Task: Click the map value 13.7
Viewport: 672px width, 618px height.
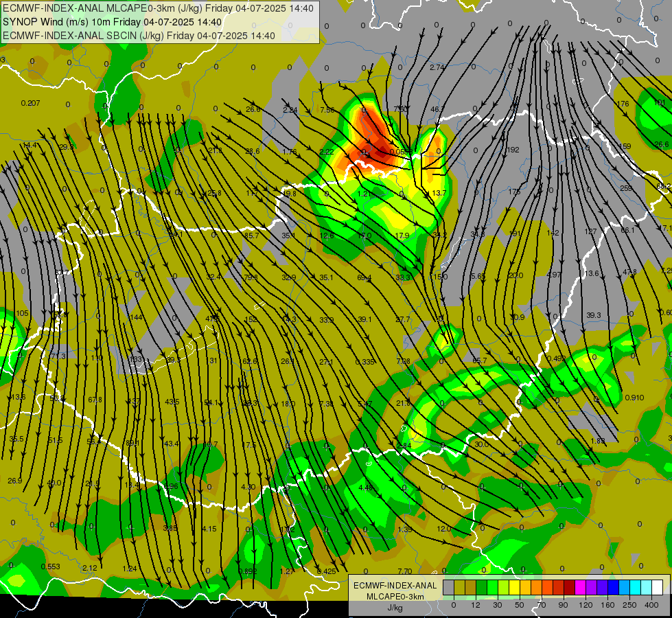Action: click(439, 193)
